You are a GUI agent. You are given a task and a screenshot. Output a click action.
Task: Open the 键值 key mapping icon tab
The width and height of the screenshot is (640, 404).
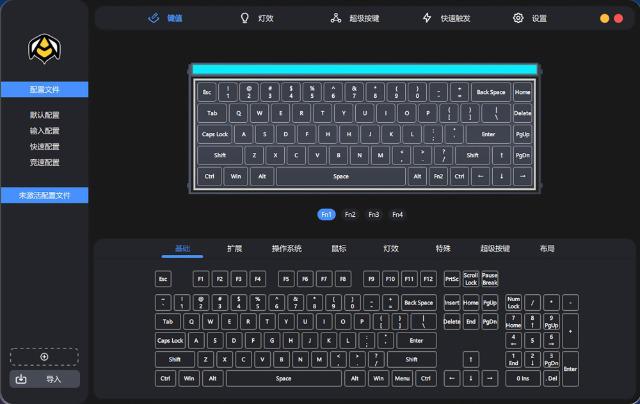tap(153, 18)
